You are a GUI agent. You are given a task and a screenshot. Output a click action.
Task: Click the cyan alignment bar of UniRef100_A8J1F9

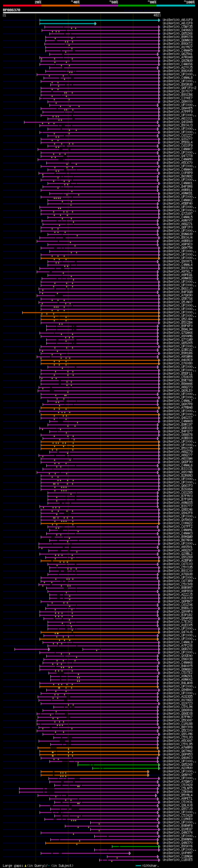[x=100, y=20]
